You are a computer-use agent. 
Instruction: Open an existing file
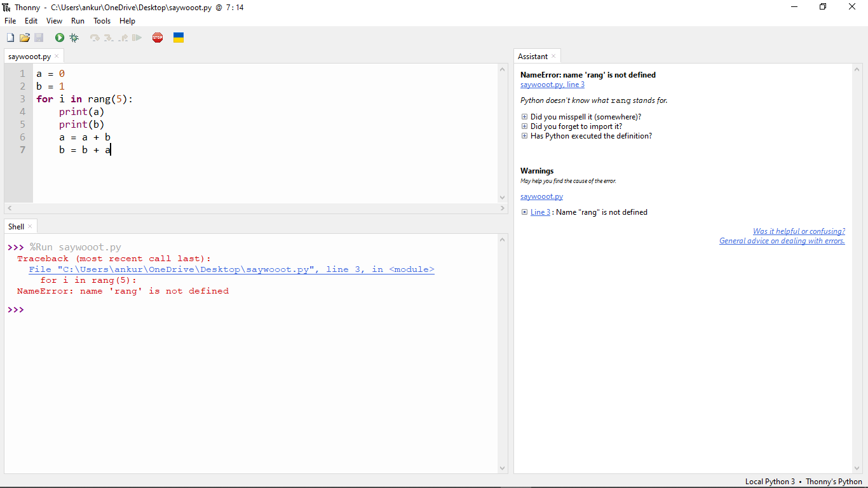(24, 37)
